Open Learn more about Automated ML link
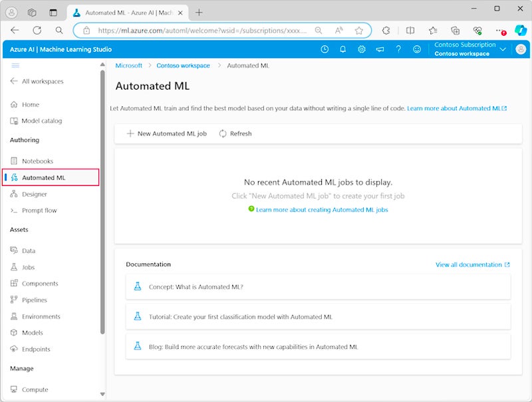532x402 pixels. [457, 108]
